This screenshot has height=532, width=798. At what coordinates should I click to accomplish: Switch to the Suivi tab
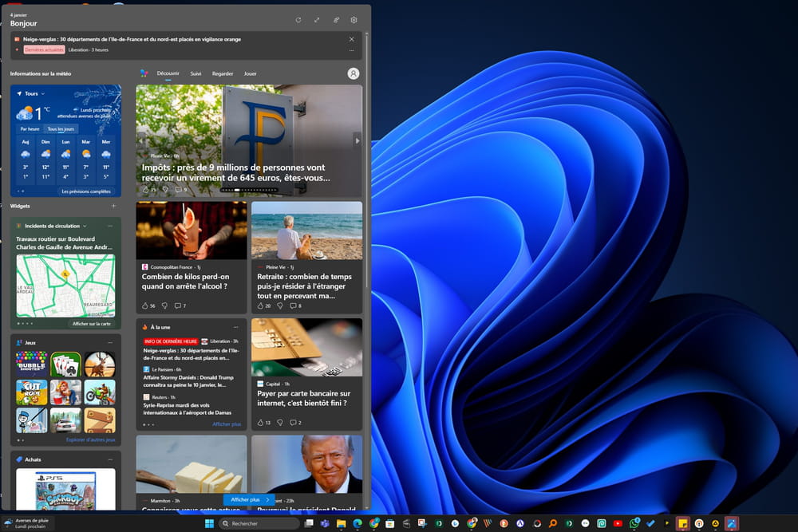196,73
